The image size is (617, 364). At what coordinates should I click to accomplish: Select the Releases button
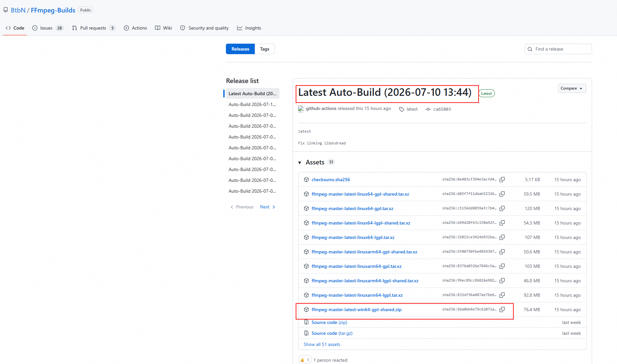pos(240,49)
